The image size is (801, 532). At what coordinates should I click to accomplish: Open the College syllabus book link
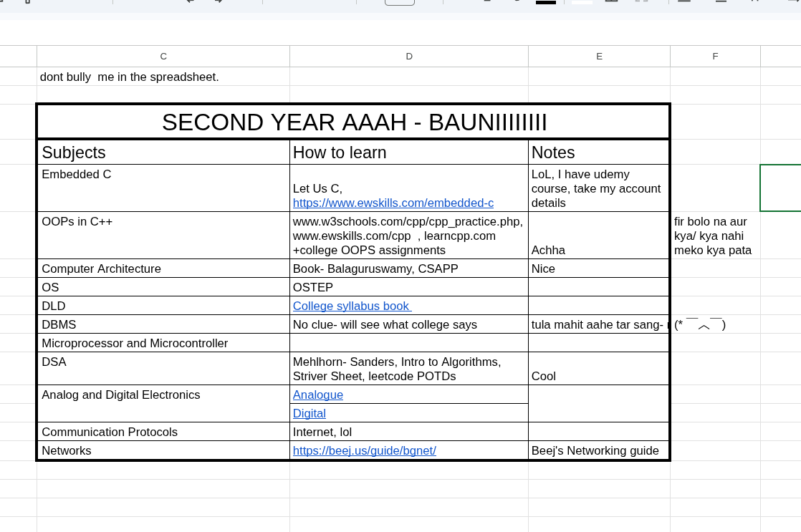(x=352, y=306)
